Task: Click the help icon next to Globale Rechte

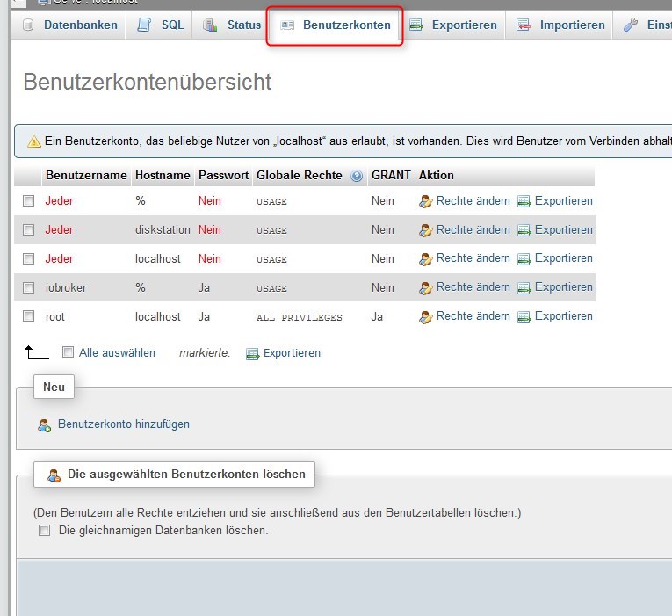Action: [357, 176]
